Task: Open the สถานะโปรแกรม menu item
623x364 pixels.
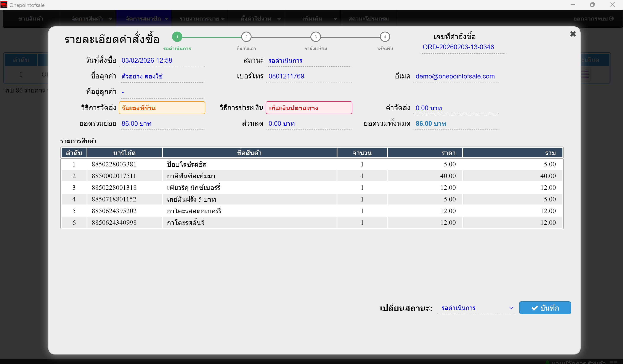Action: 368,19
